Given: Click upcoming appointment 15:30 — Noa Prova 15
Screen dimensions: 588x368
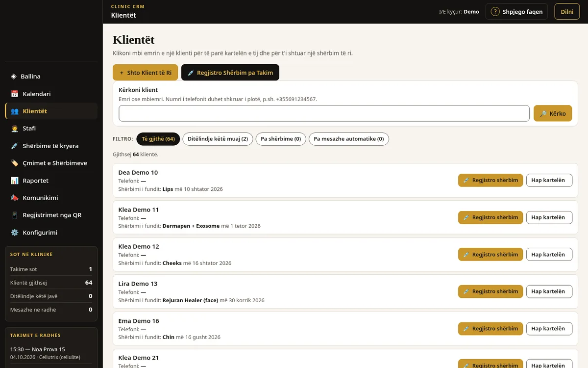Looking at the screenshot, I should [51, 353].
